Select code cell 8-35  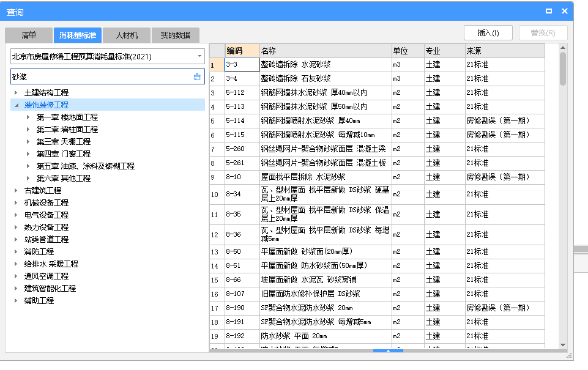click(x=242, y=215)
